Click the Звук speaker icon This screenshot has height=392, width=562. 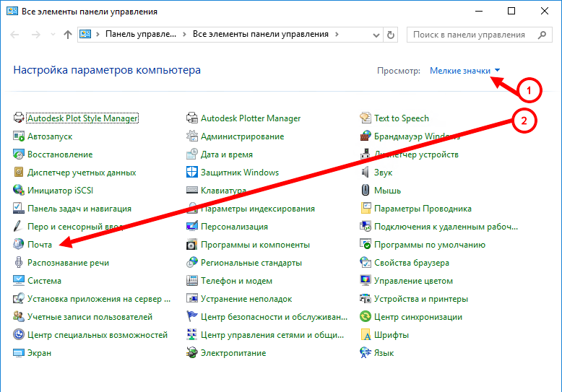tap(366, 173)
